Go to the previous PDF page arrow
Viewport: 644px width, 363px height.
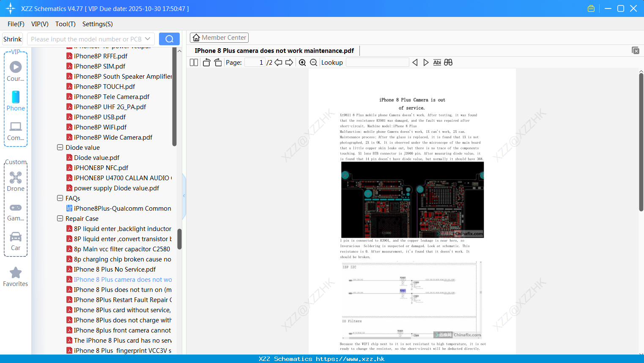[x=278, y=62]
